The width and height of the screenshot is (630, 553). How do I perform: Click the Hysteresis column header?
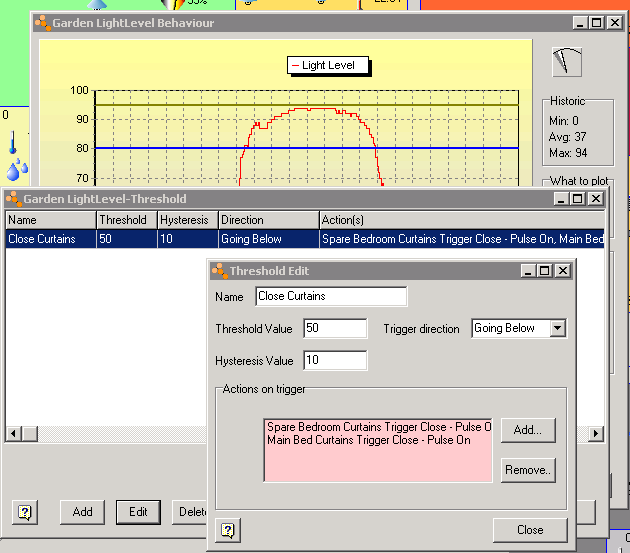(186, 220)
